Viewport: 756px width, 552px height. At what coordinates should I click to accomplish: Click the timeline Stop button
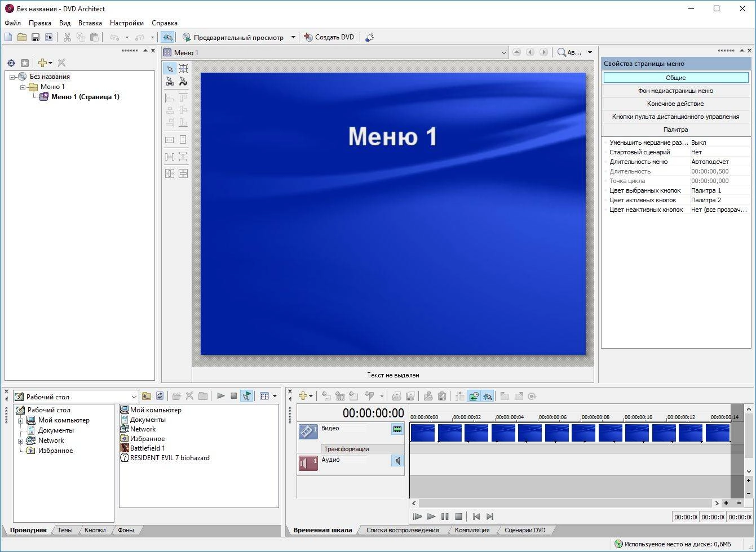click(x=458, y=517)
